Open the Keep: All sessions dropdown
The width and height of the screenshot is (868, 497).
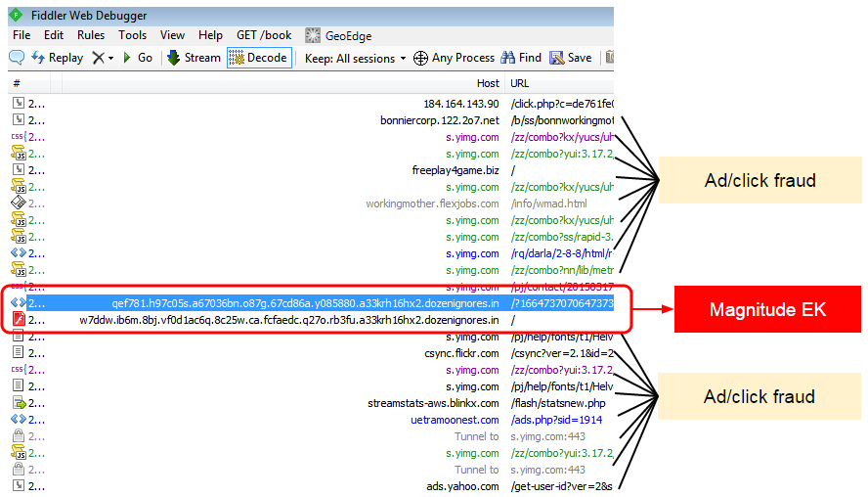[356, 58]
